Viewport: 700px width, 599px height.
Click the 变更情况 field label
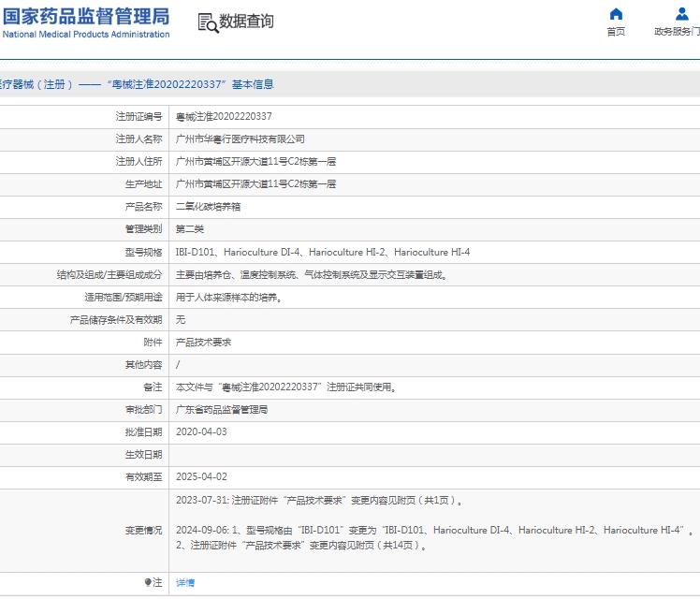tap(144, 531)
